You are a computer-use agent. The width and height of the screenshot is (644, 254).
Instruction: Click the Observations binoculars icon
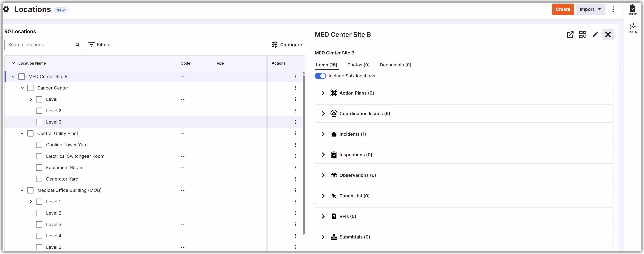point(334,175)
